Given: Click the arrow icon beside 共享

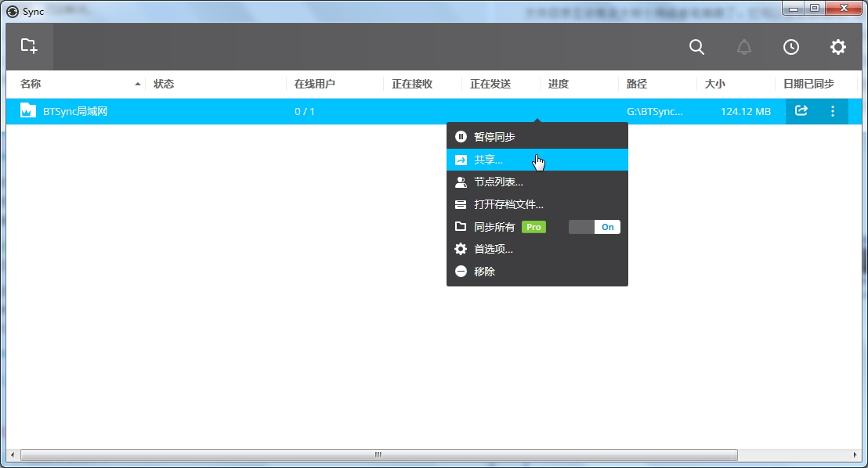Looking at the screenshot, I should tap(461, 160).
